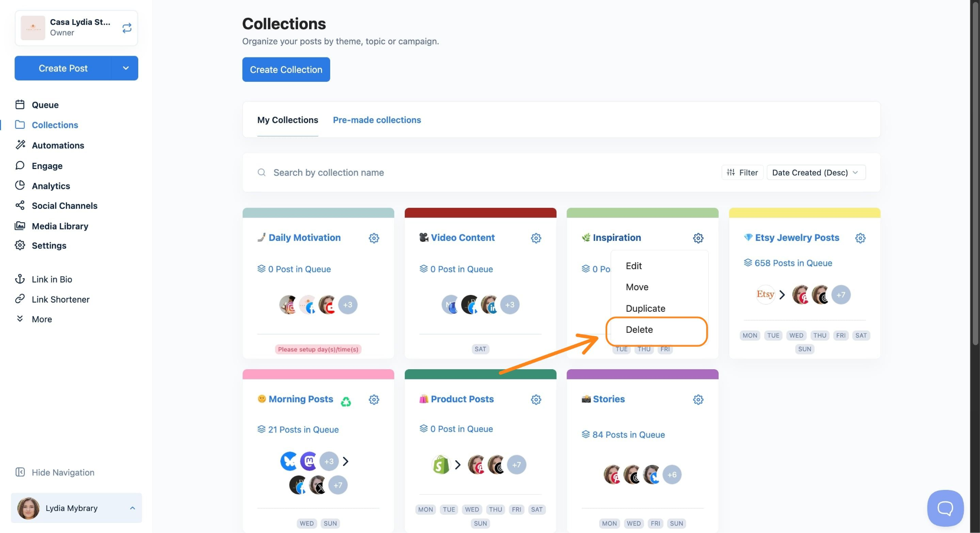Open the Filter options
Viewport: 980px width, 533px height.
click(x=742, y=172)
